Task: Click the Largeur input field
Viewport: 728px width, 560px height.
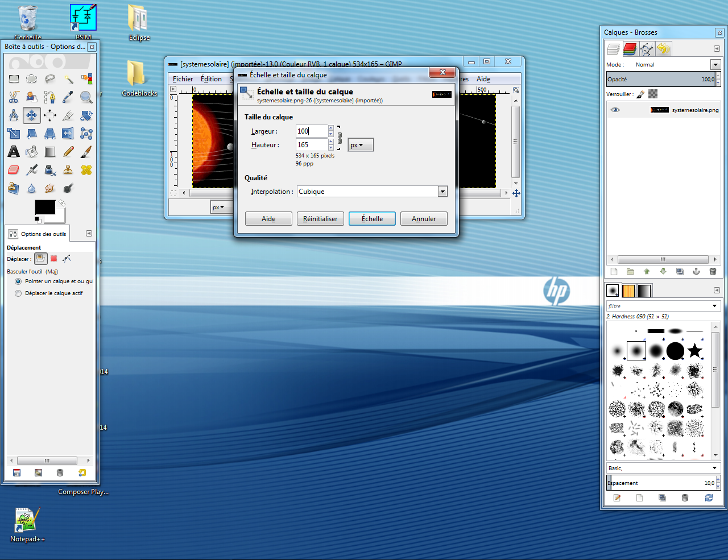Action: (x=311, y=131)
